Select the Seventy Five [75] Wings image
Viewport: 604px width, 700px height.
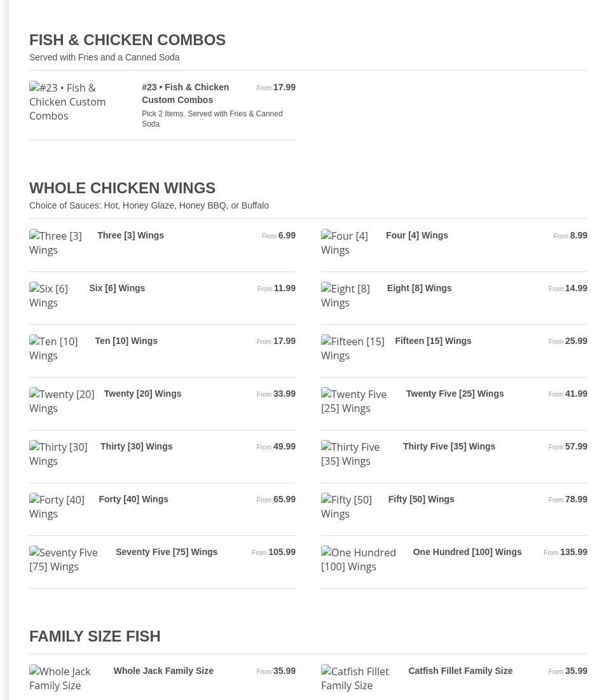coord(64,559)
